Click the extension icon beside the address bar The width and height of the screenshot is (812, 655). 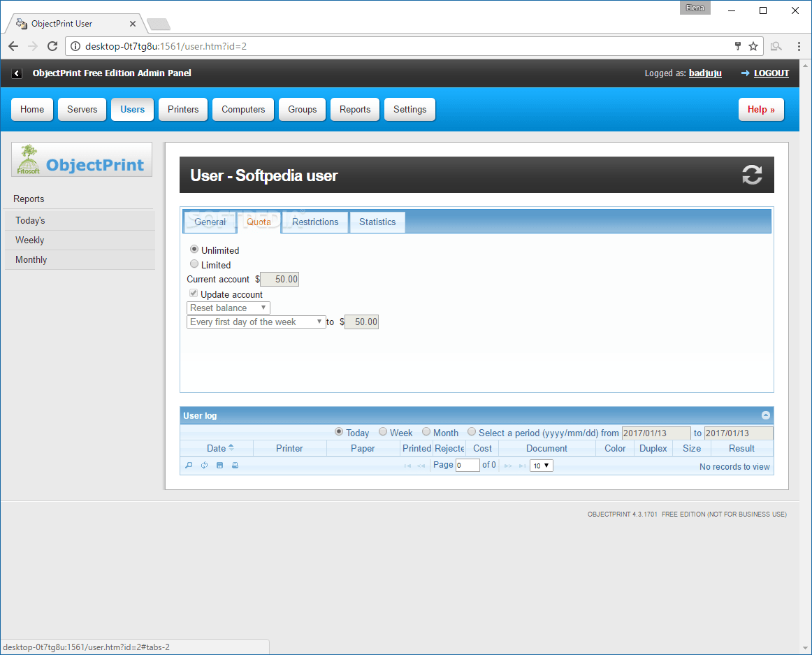[x=776, y=46]
